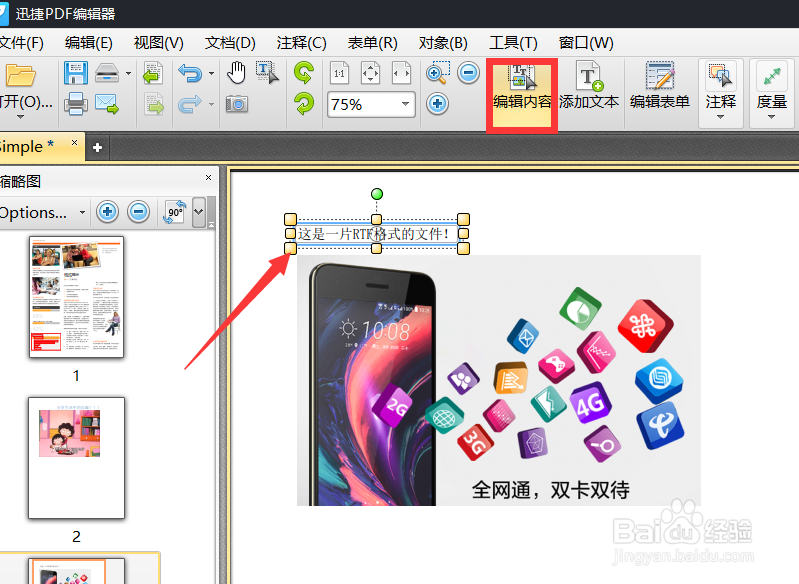Click the Scanner icon in toolbar
Screen dimensions: 799x584
107,73
